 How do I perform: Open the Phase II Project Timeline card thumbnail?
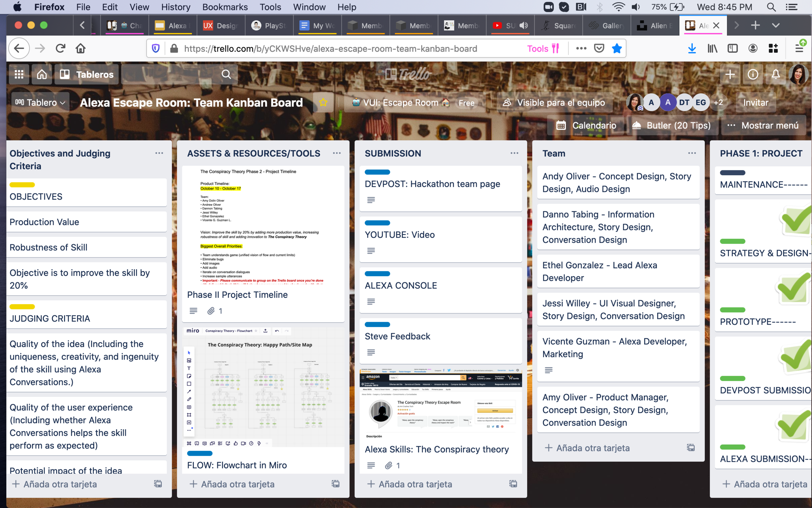(262, 226)
